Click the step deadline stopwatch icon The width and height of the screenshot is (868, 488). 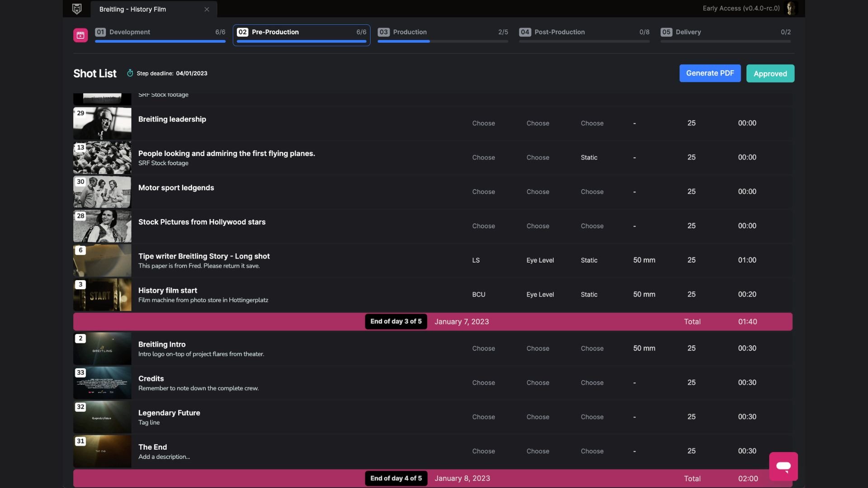coord(130,73)
